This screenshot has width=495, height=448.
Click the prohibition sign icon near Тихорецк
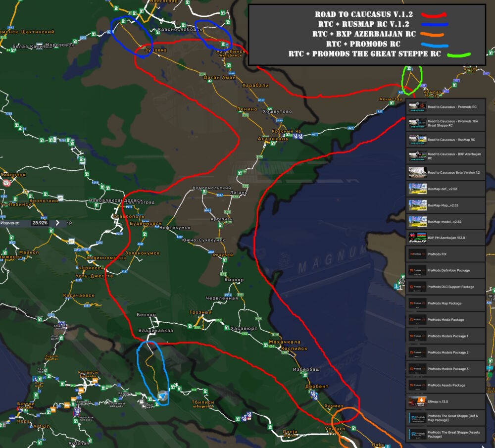7,183
